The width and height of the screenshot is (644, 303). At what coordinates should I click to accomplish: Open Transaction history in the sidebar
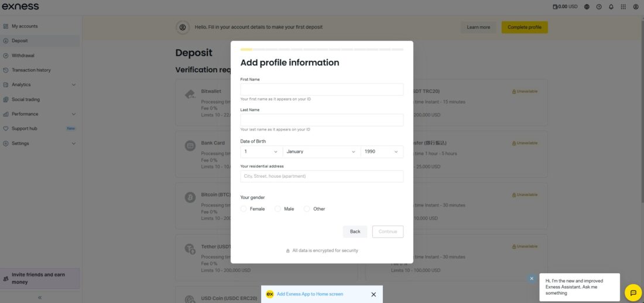pos(31,70)
